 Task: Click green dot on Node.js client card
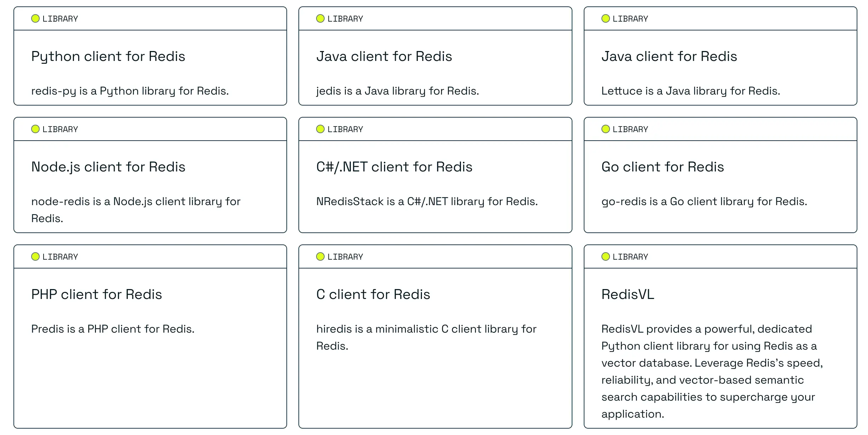click(35, 129)
